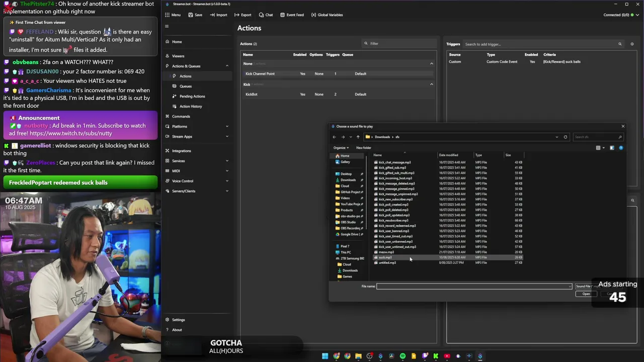The height and width of the screenshot is (362, 644).
Task: Collapse the Kick action group
Action: click(x=431, y=84)
